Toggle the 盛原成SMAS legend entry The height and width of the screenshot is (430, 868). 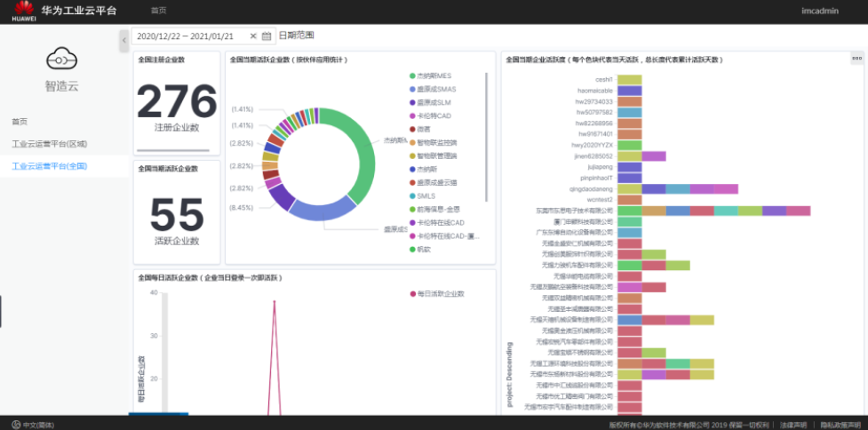pos(433,89)
